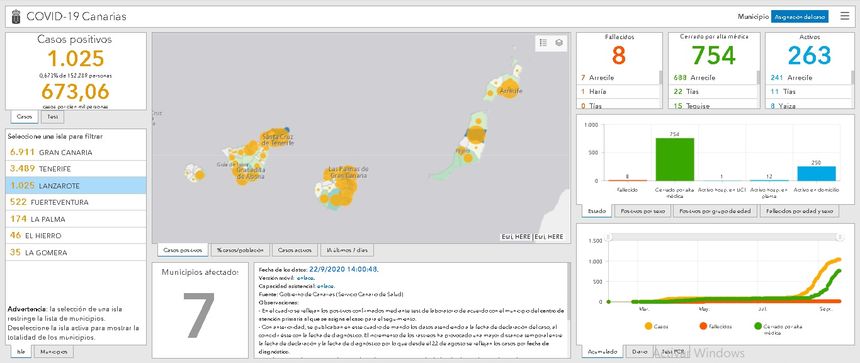
Task: Click the blue Activo en domicilio bar
Action: [817, 173]
